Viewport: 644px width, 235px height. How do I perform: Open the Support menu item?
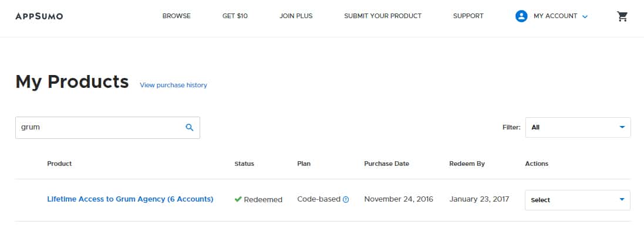(468, 16)
